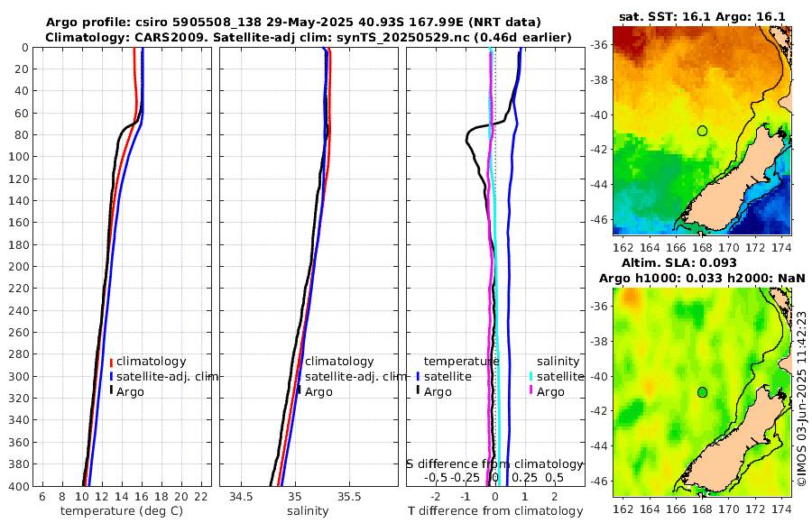
Task: Click the salinity axis tick label '35.5'
Action: [349, 497]
